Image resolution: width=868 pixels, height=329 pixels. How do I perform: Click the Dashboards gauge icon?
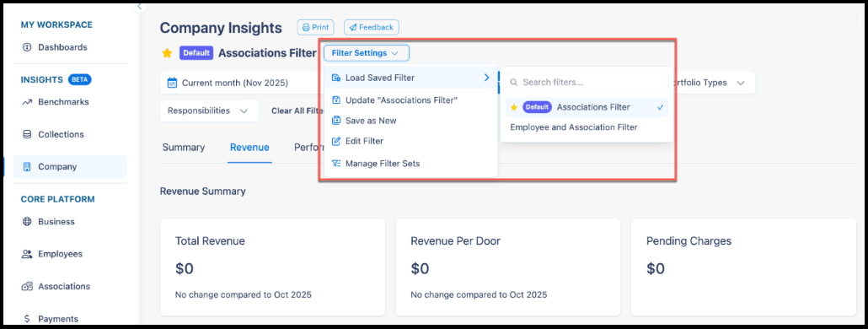(x=26, y=47)
